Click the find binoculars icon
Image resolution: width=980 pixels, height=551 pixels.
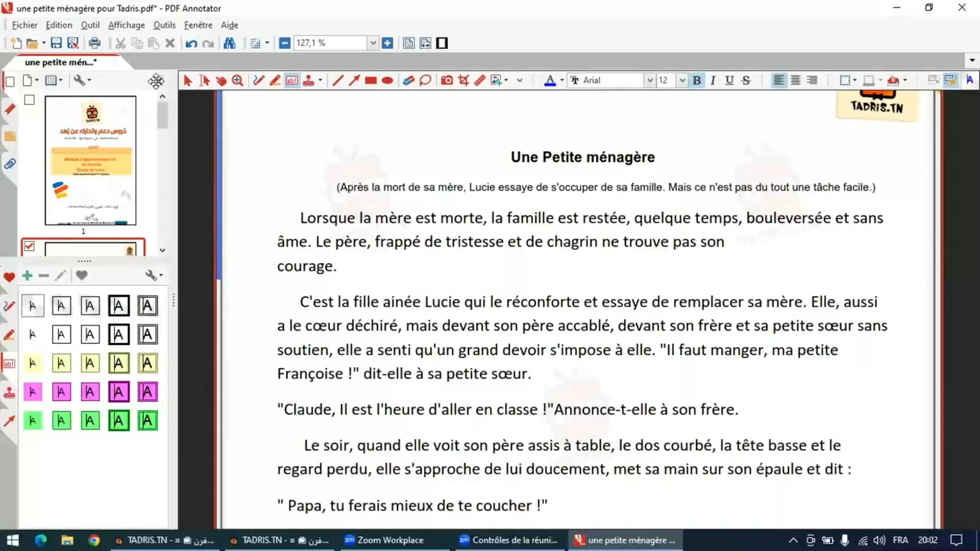(x=230, y=43)
